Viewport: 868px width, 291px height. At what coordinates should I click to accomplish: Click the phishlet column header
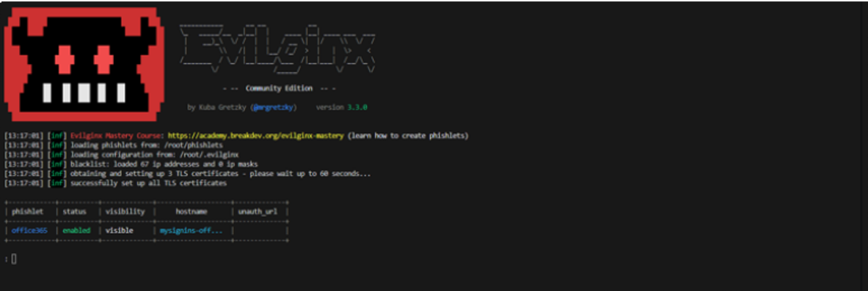[29, 212]
